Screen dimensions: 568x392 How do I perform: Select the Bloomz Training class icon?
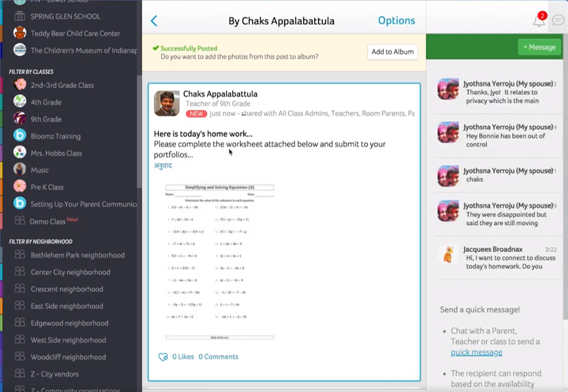tap(20, 136)
